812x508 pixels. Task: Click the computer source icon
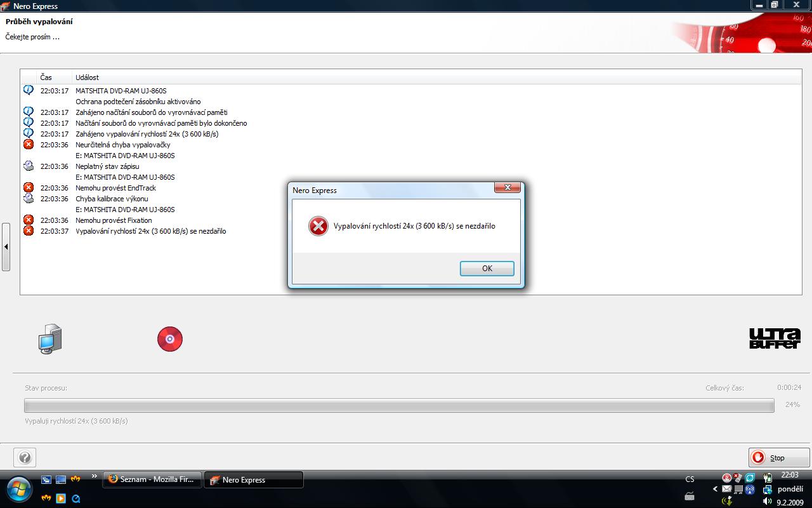[x=50, y=339]
